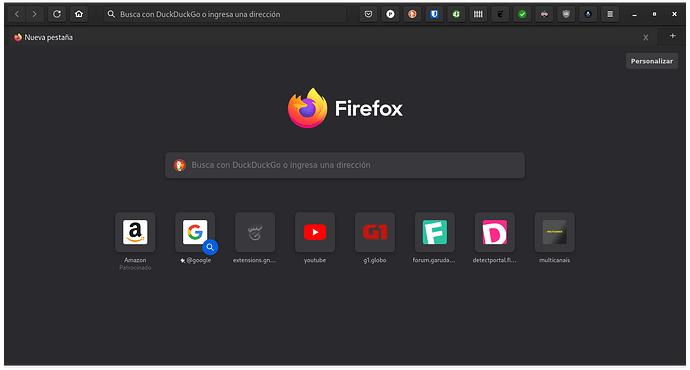Open the vertical bars extension icon
This screenshot has height=370, width=690.
coord(478,14)
